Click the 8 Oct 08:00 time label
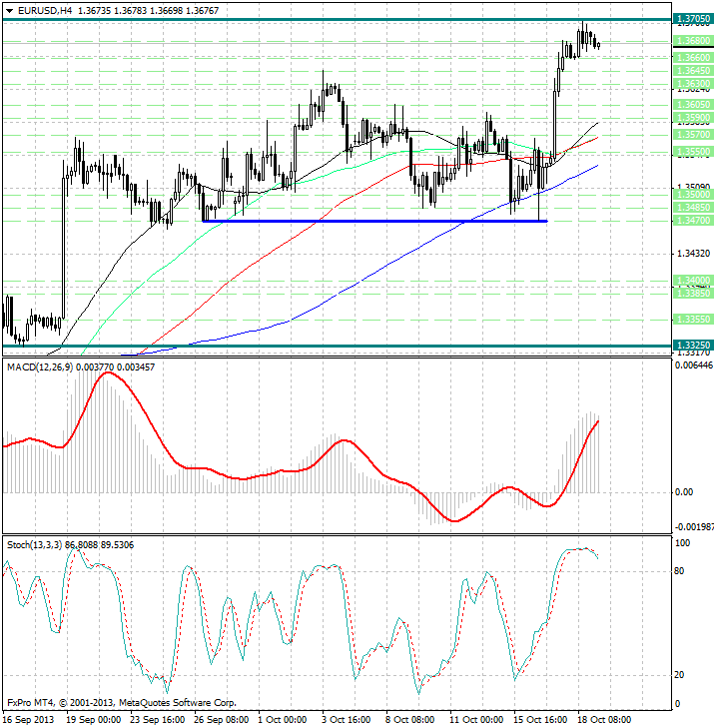Viewport: 714px width, 728px height. pyautogui.click(x=410, y=720)
